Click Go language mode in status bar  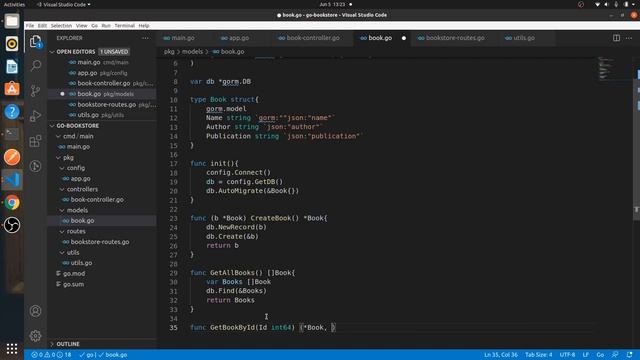(600, 355)
